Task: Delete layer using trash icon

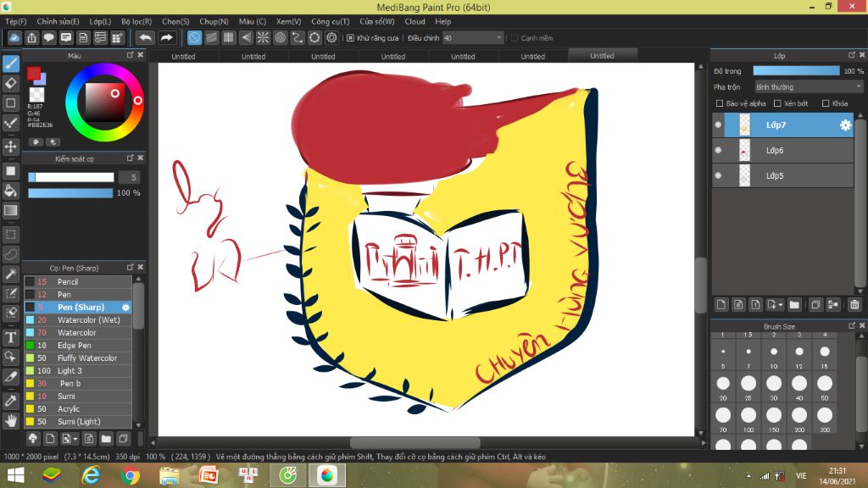Action: point(854,304)
